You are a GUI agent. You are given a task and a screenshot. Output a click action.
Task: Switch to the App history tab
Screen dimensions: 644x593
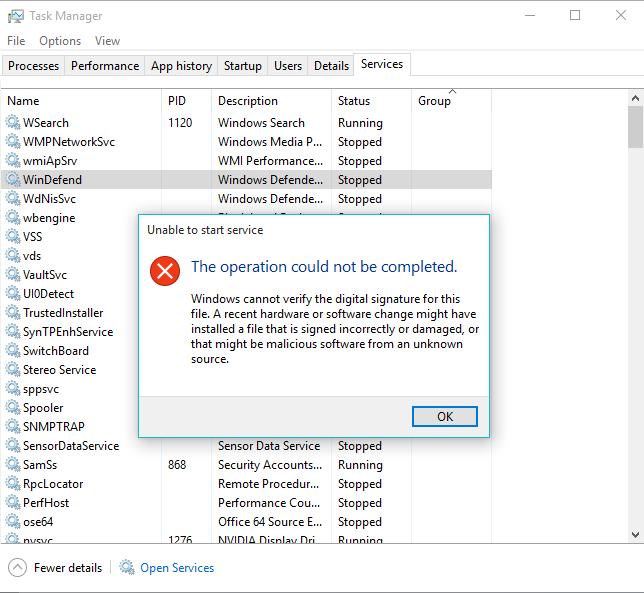coord(181,66)
